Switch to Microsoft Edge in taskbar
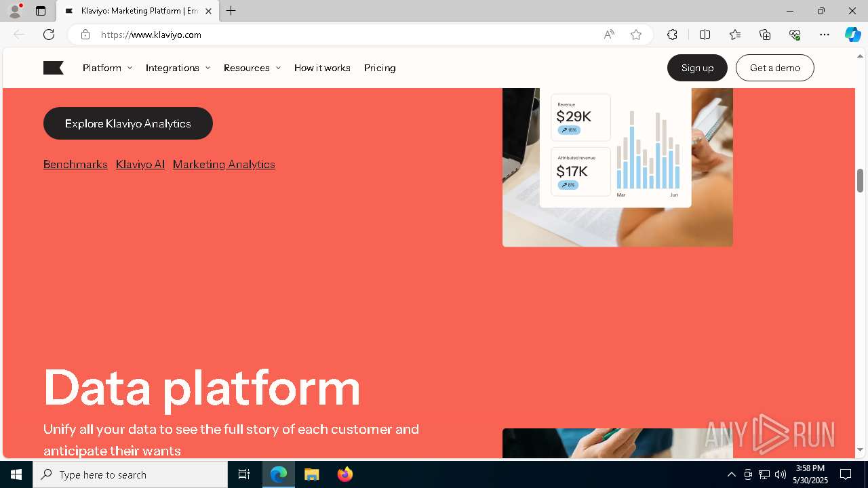 (279, 474)
